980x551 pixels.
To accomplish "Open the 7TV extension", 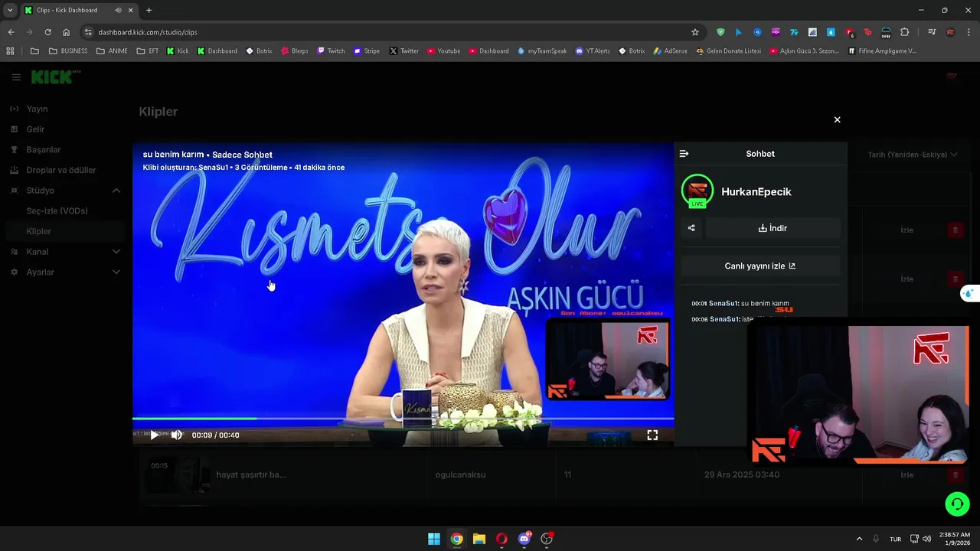I will pos(794,32).
